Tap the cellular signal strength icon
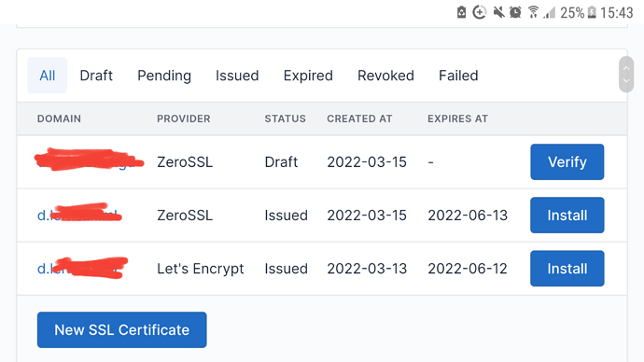The height and width of the screenshot is (362, 644). tap(549, 13)
